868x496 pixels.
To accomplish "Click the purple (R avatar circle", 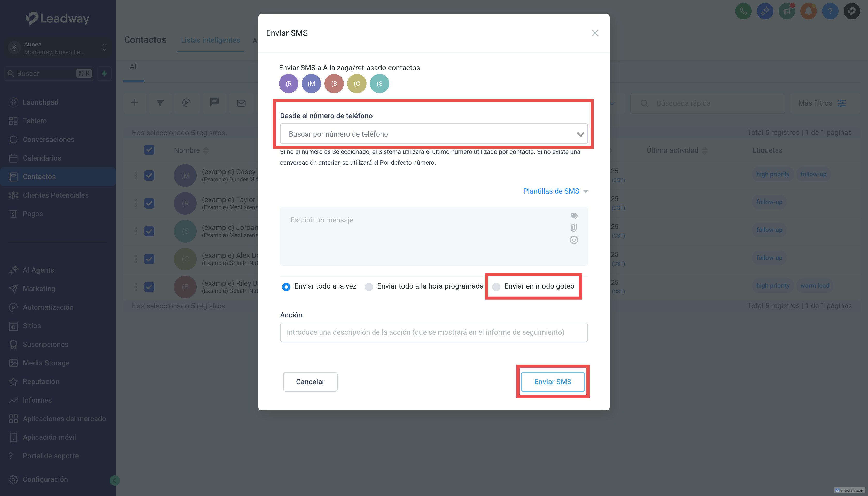I will click(288, 83).
